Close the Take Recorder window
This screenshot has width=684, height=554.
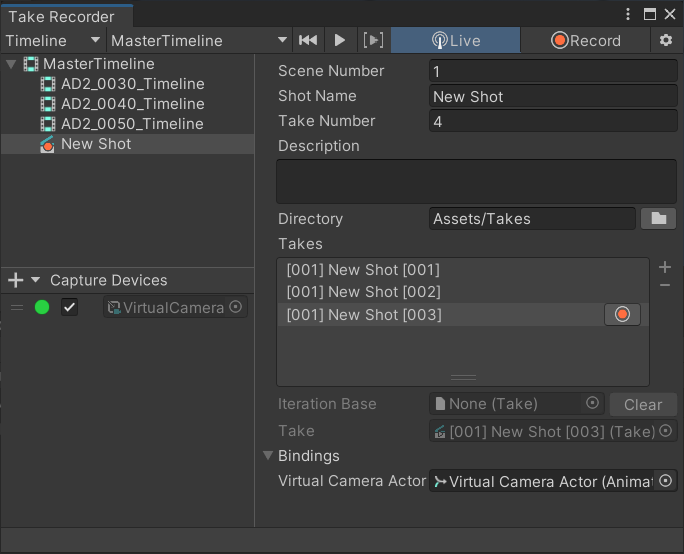pos(670,14)
